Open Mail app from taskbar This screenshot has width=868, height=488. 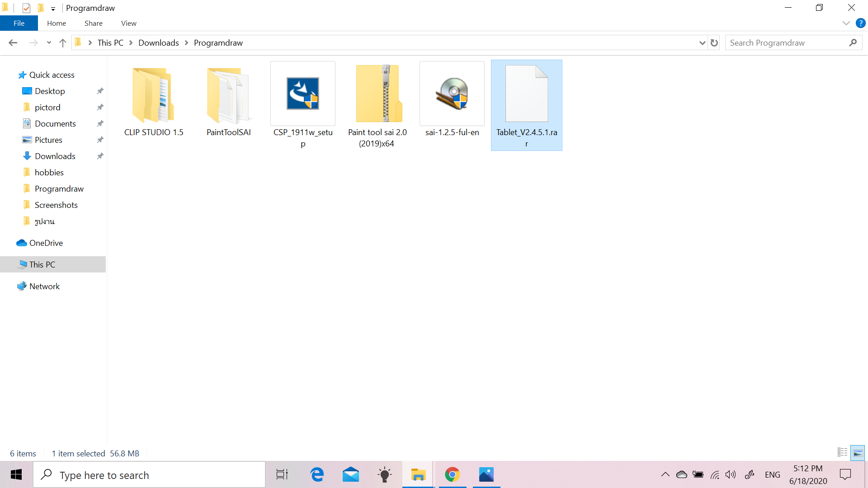pyautogui.click(x=351, y=475)
